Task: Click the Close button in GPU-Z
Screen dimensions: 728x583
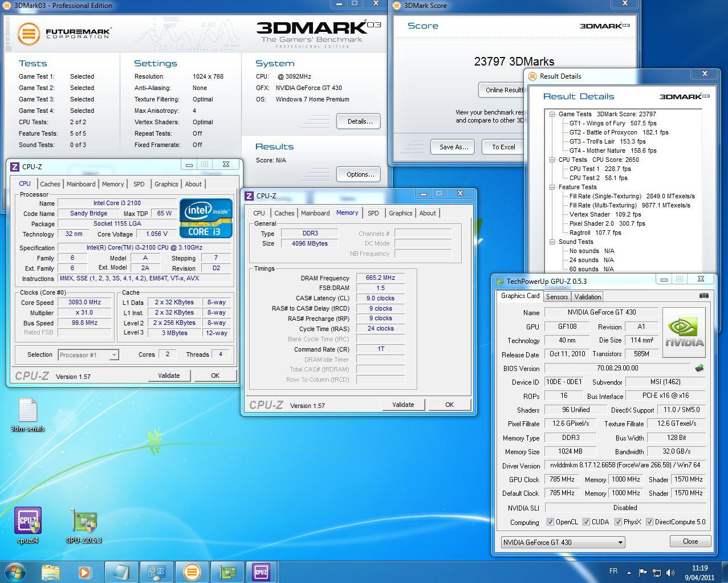Action: (x=690, y=541)
